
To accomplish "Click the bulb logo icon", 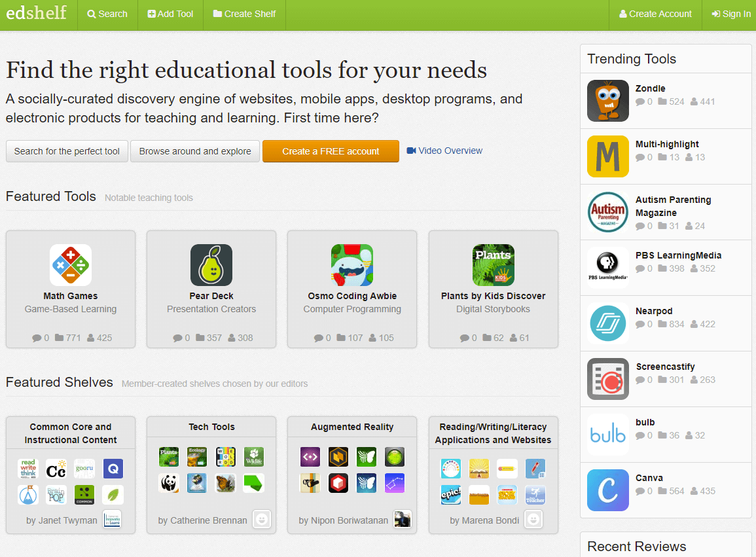I will [x=608, y=435].
